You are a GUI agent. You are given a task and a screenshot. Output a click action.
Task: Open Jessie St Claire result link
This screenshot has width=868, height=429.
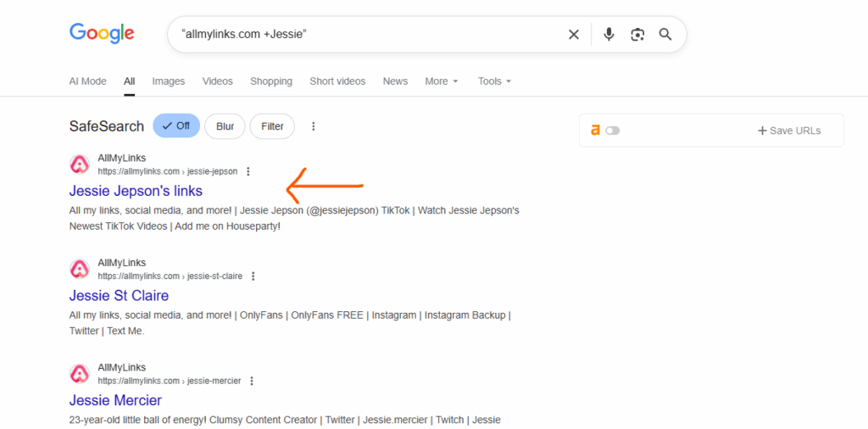119,296
